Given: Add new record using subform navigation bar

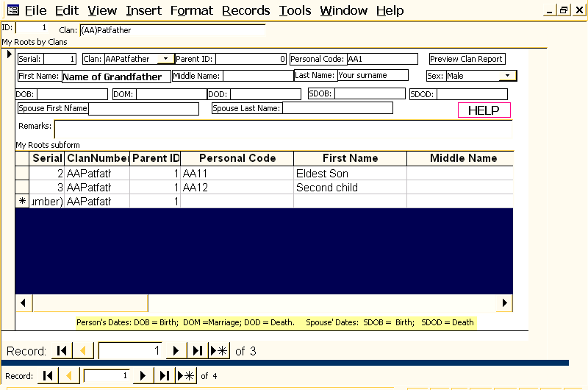Looking at the screenshot, I should point(219,351).
